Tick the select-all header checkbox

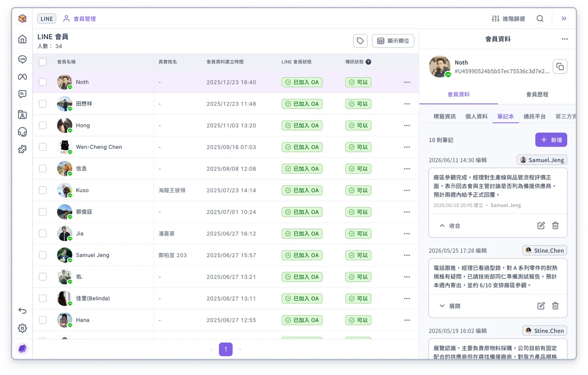(43, 62)
